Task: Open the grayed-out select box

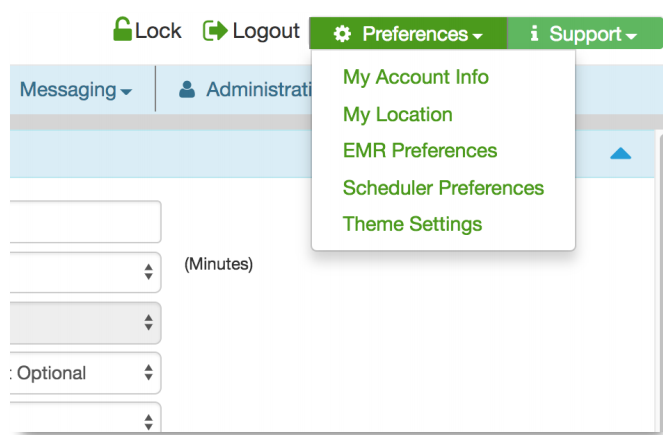Action: (85, 322)
